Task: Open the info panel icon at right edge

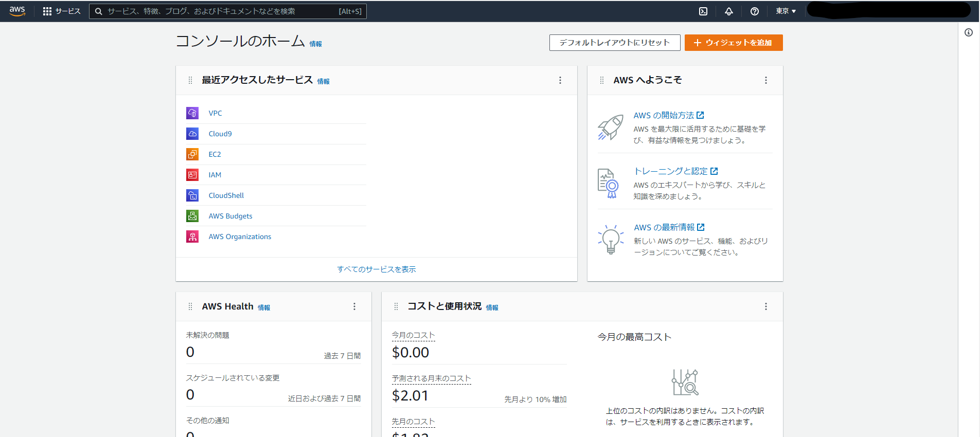Action: (x=969, y=32)
